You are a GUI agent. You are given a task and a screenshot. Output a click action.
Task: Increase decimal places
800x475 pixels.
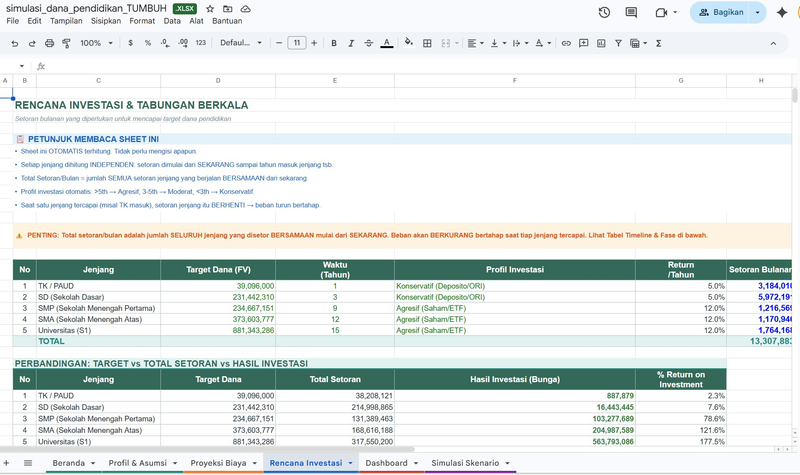click(183, 43)
